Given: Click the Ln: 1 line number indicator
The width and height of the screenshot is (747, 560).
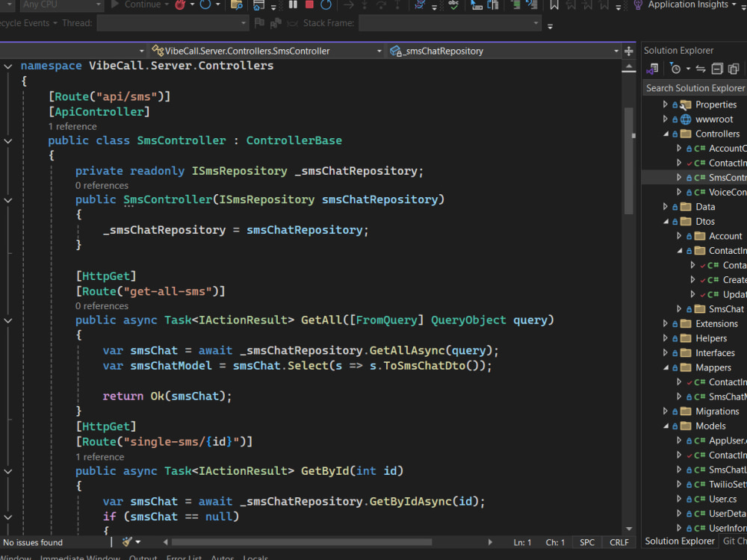Looking at the screenshot, I should 521,542.
